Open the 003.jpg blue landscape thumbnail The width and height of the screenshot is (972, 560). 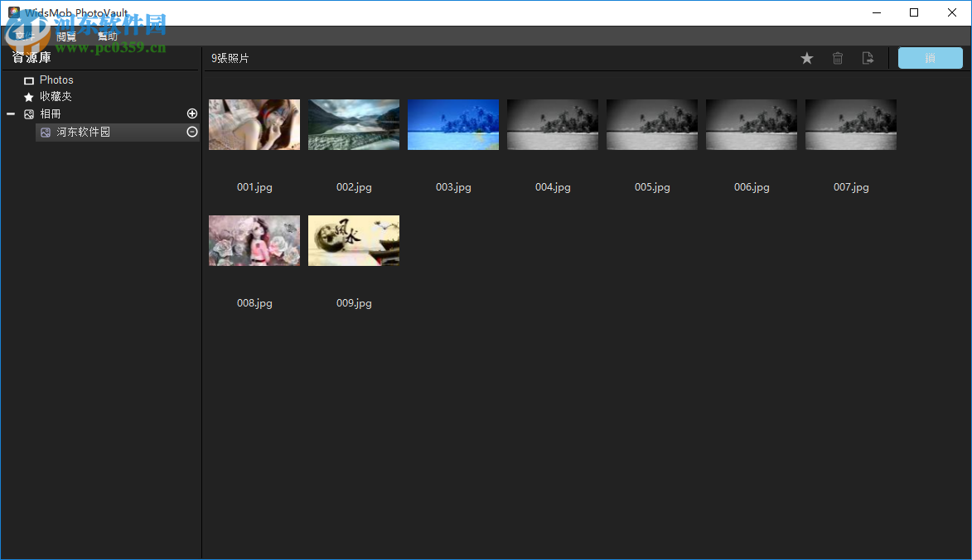[x=452, y=124]
